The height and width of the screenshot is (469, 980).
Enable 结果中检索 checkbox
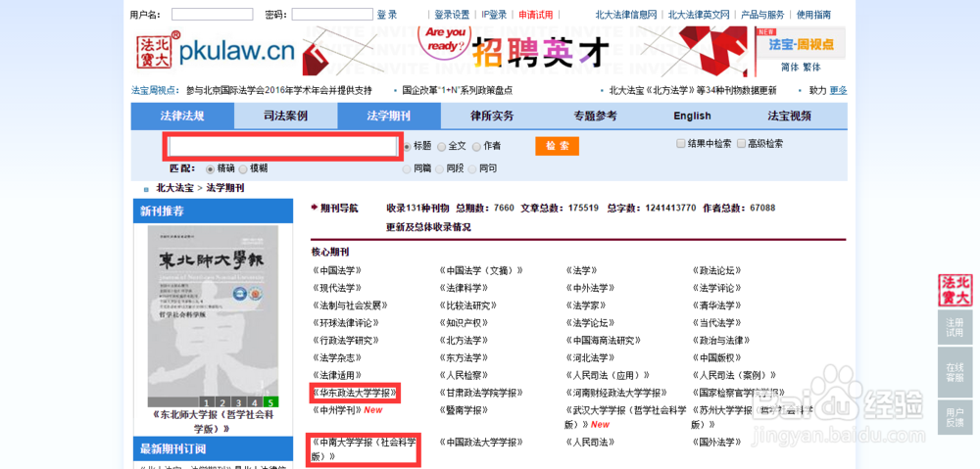click(681, 144)
